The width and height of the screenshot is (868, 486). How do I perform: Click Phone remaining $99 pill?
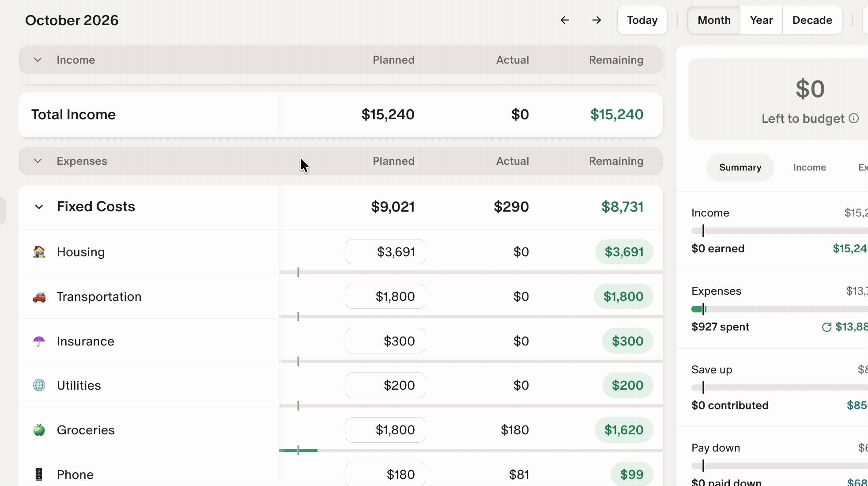632,475
